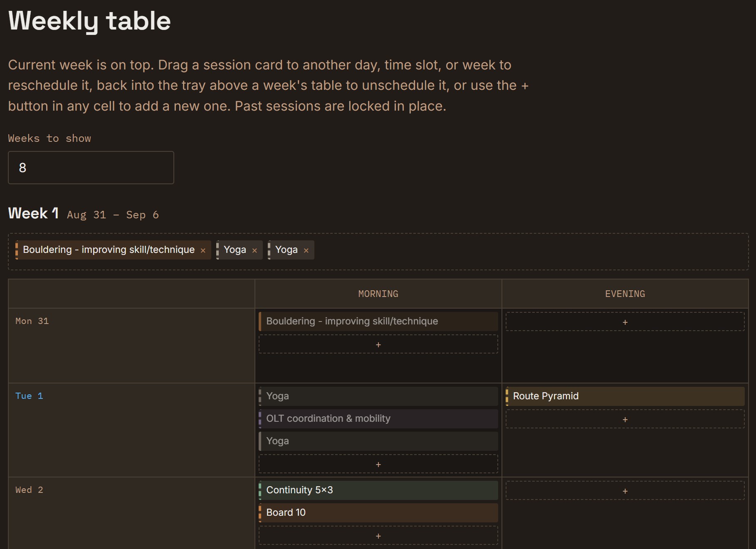Add session to Tuesday 1 evening
This screenshot has width=756, height=549.
tap(625, 419)
